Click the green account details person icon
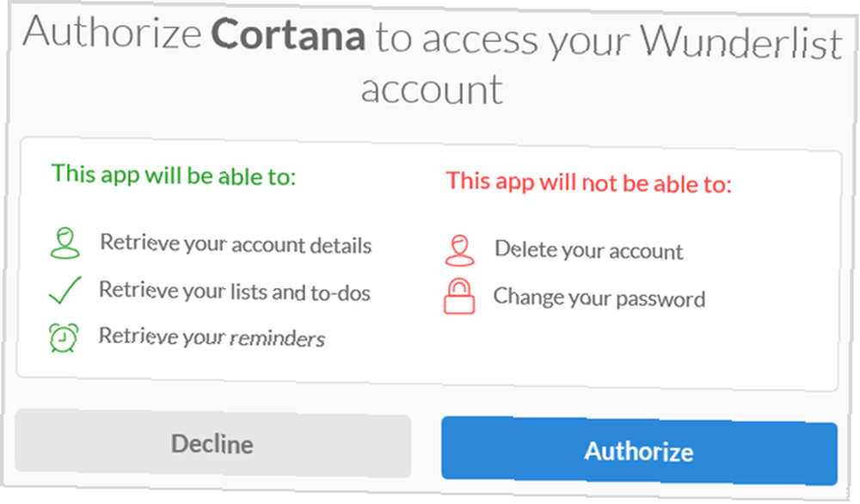This screenshot has width=860, height=504. 64,243
